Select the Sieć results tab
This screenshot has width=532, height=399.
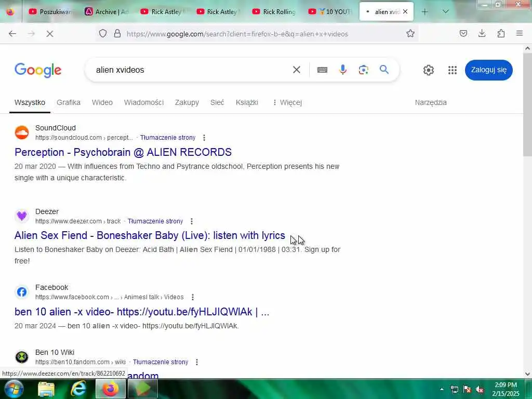point(217,102)
